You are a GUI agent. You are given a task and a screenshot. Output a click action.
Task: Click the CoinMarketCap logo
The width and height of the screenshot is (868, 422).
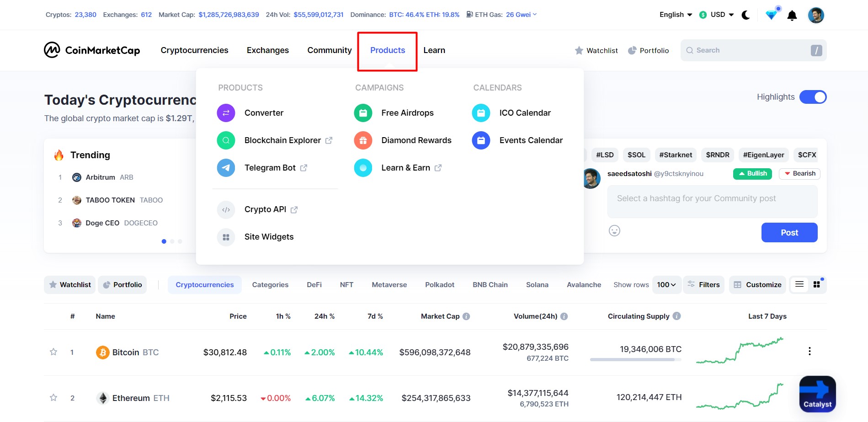point(92,50)
